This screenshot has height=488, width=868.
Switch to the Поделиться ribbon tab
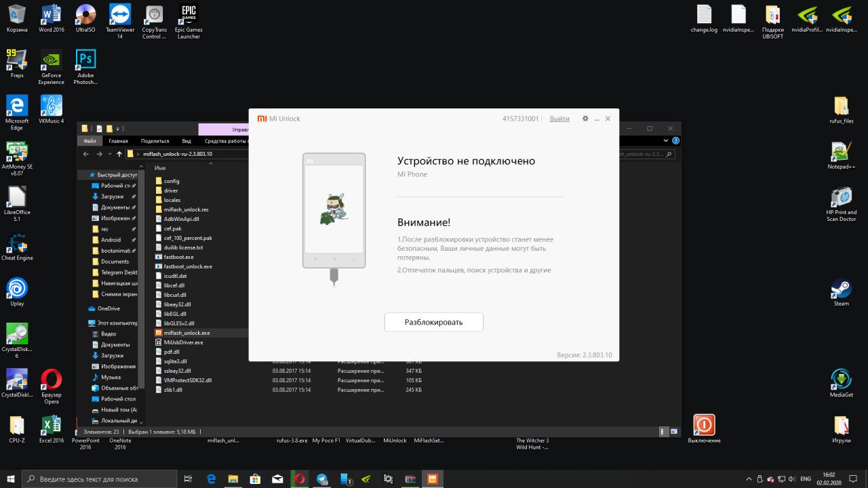pos(155,141)
